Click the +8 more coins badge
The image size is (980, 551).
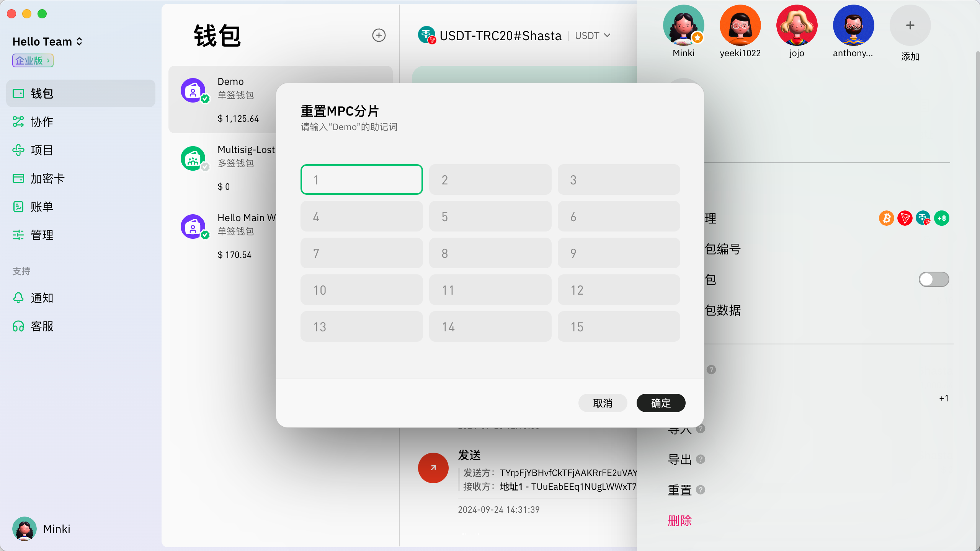tap(941, 218)
